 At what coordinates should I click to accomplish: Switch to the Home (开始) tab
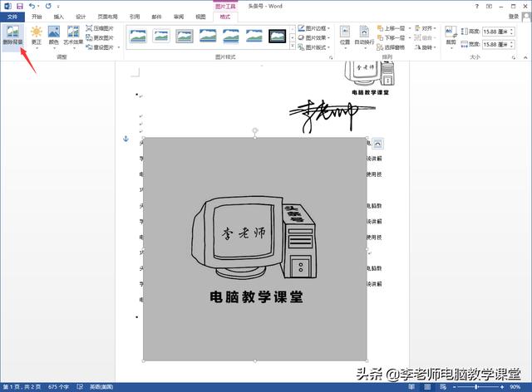pos(37,17)
